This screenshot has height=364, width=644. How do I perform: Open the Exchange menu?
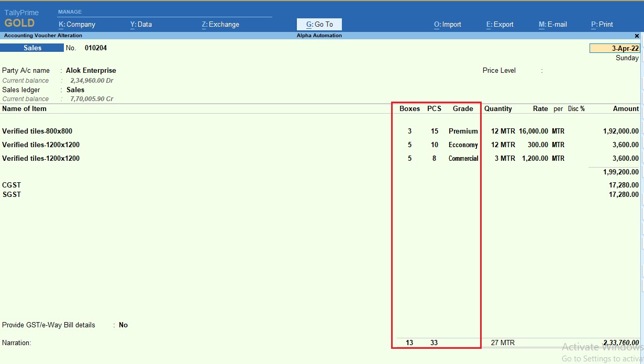pos(220,24)
